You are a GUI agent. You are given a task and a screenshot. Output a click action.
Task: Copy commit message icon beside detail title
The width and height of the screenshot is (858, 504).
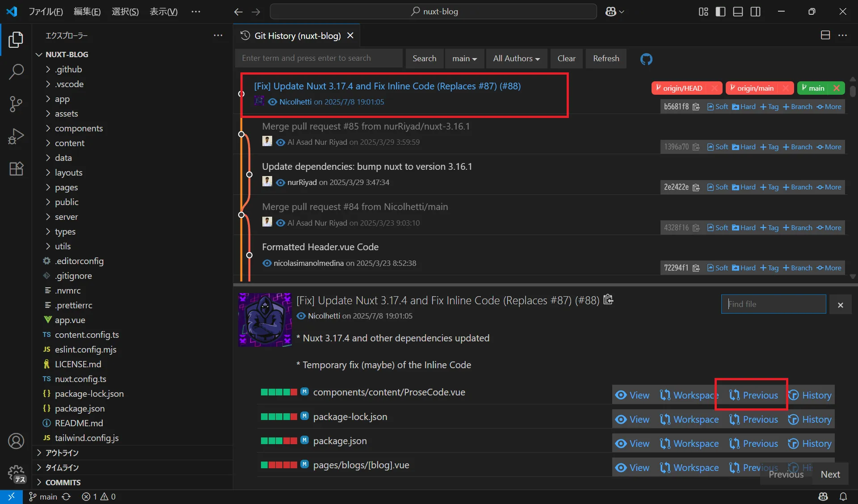coord(608,299)
